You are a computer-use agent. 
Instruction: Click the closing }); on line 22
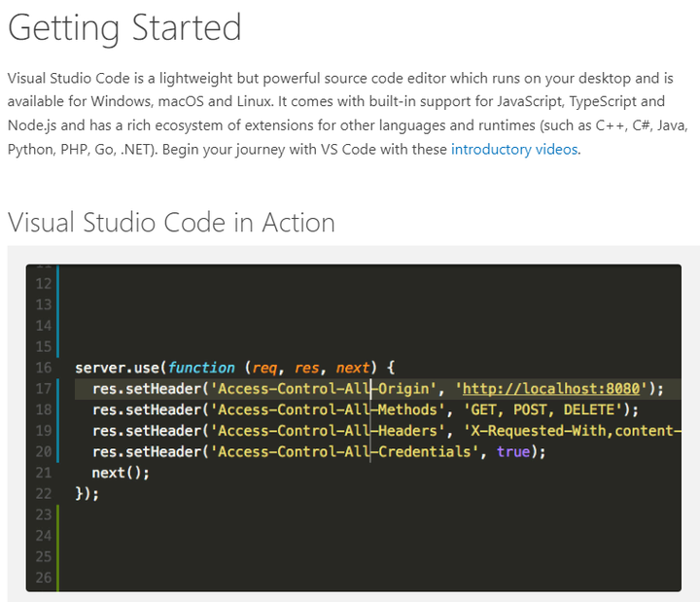[x=87, y=494]
